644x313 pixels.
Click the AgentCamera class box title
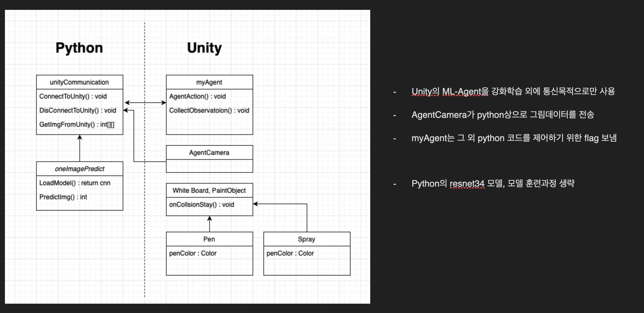coord(209,153)
